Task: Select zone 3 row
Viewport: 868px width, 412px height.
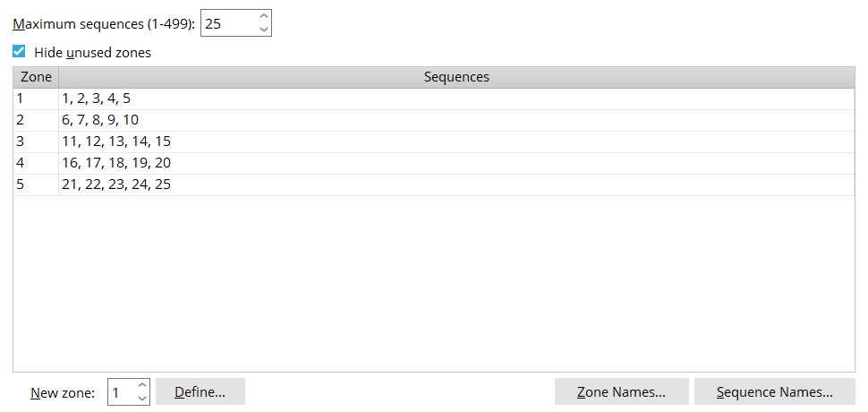Action: (434, 142)
